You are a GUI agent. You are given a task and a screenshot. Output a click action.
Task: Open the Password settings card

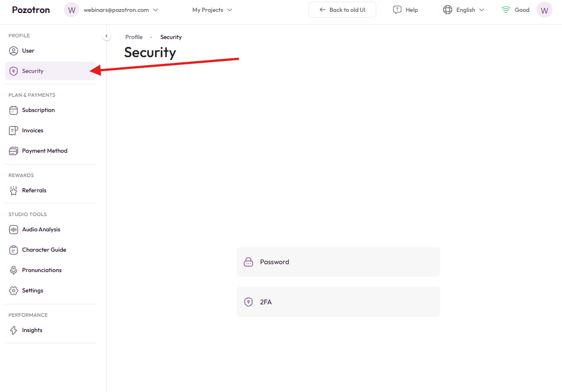pos(338,262)
